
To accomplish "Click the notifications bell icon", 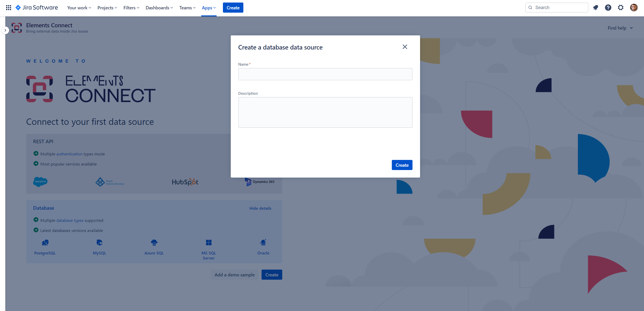I will tap(596, 8).
